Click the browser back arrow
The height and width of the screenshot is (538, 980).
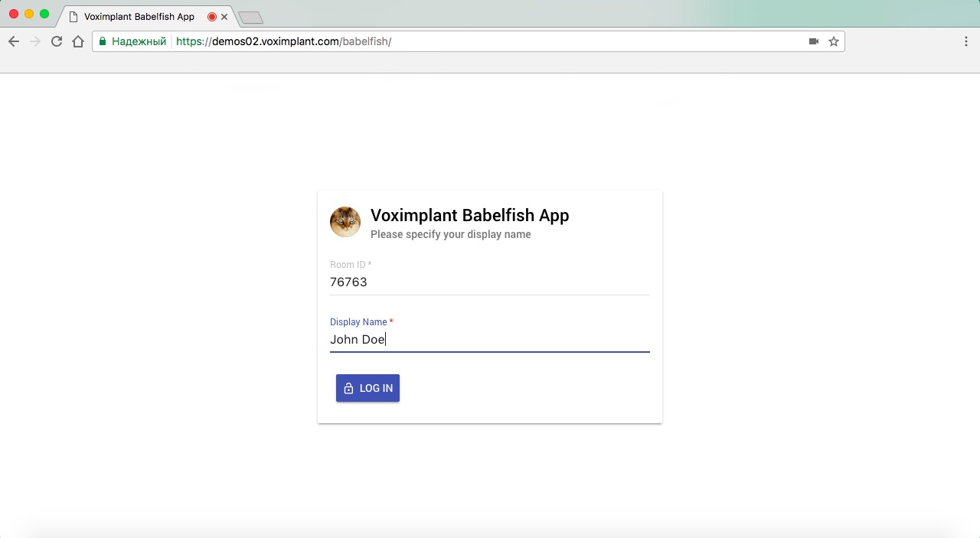pyautogui.click(x=13, y=41)
